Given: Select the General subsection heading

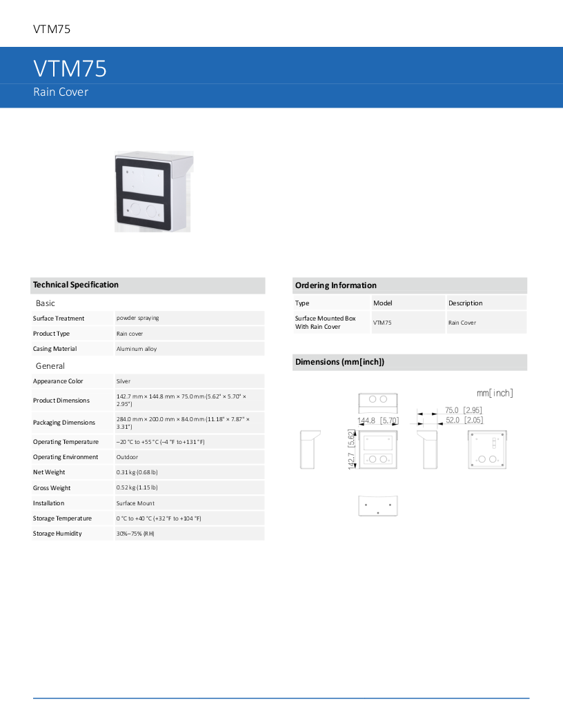Looking at the screenshot, I should (50, 366).
